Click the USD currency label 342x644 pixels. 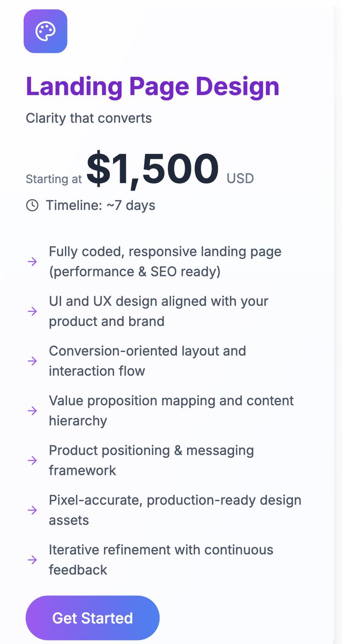(240, 178)
